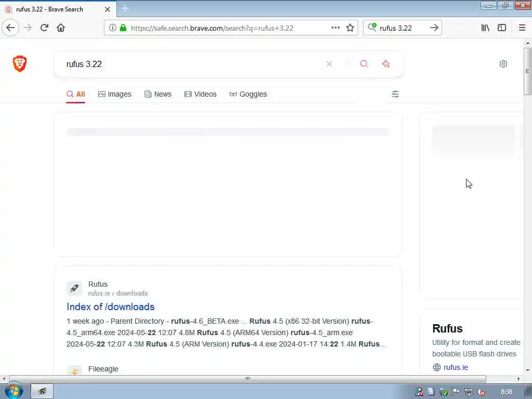Image resolution: width=532 pixels, height=399 pixels.
Task: Click the vertical scrollbar thumb
Action: [527, 71]
